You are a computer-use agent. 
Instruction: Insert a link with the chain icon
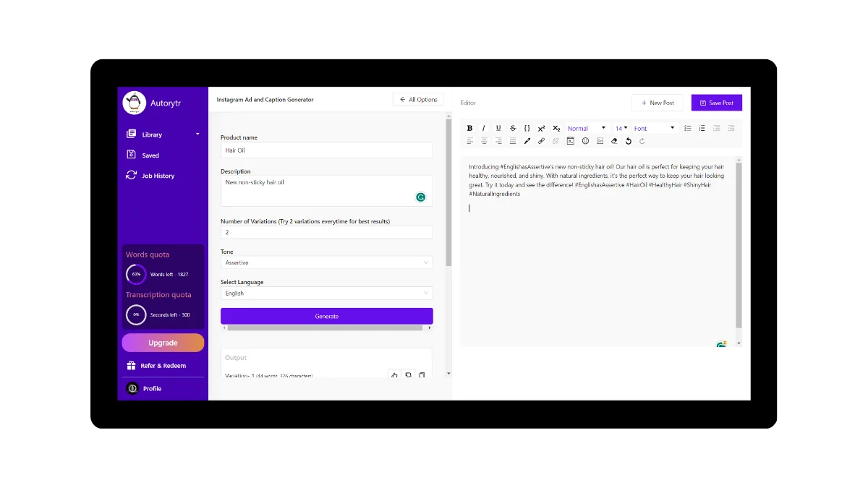pyautogui.click(x=541, y=141)
